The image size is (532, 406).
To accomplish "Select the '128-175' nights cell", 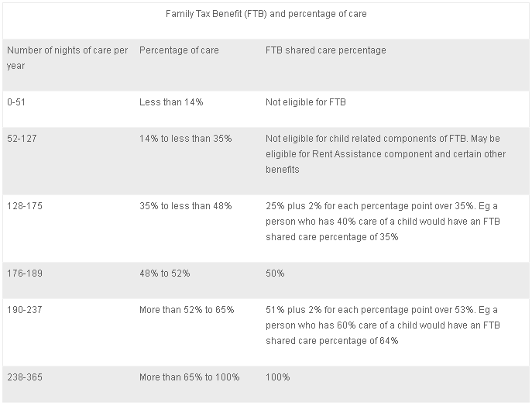I will [25, 206].
